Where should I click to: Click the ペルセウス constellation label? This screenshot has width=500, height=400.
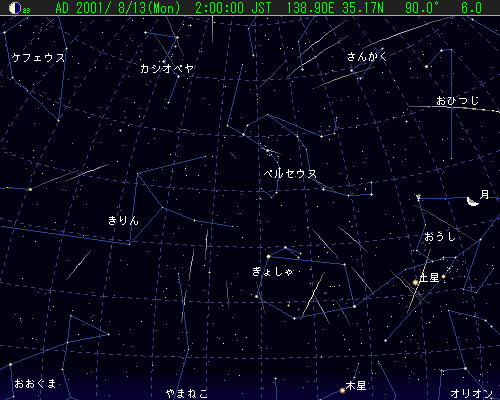[x=290, y=174]
